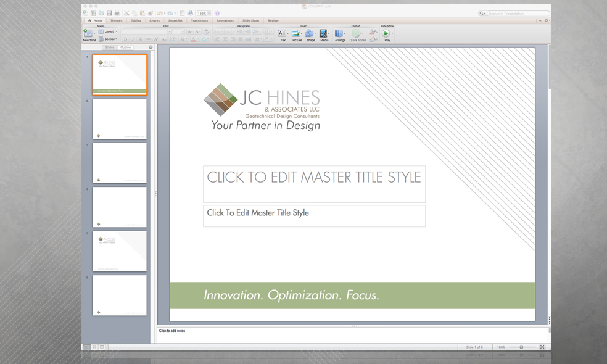
Task: Switch to the Animations tab
Action: pos(225,20)
